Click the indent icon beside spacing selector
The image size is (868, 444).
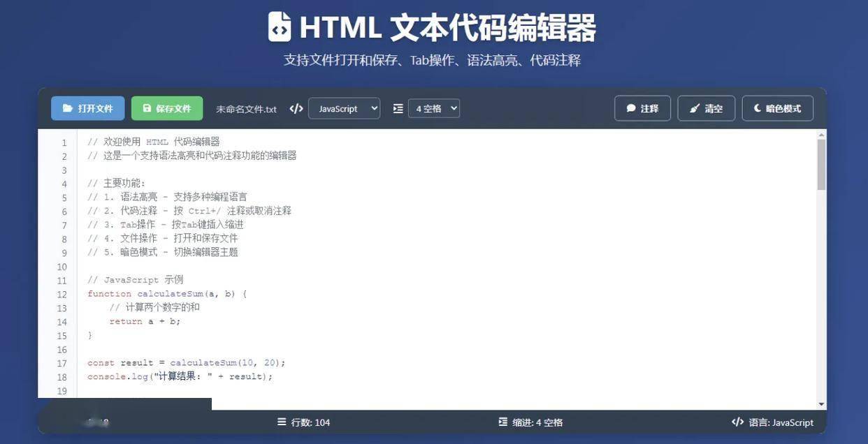click(x=398, y=109)
